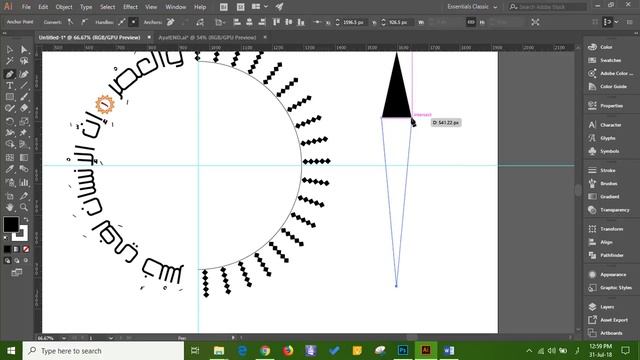
Task: Set paint mode to Gradient
Action: 16,249
